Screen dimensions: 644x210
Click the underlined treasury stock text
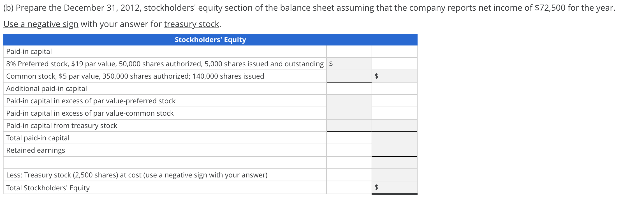192,24
